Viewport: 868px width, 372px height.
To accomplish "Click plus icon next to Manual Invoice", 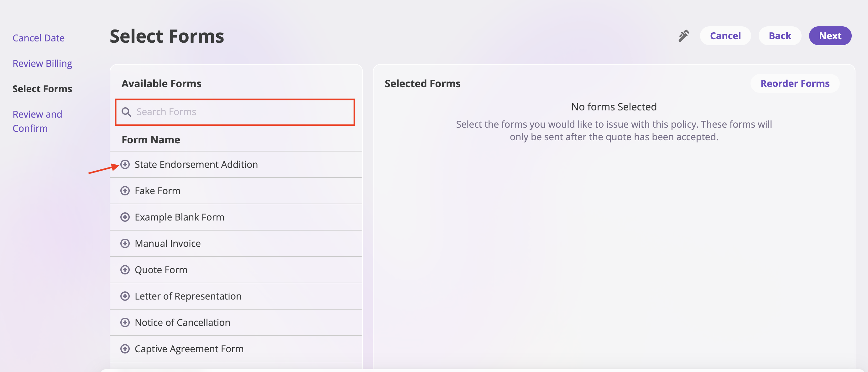I will 125,243.
